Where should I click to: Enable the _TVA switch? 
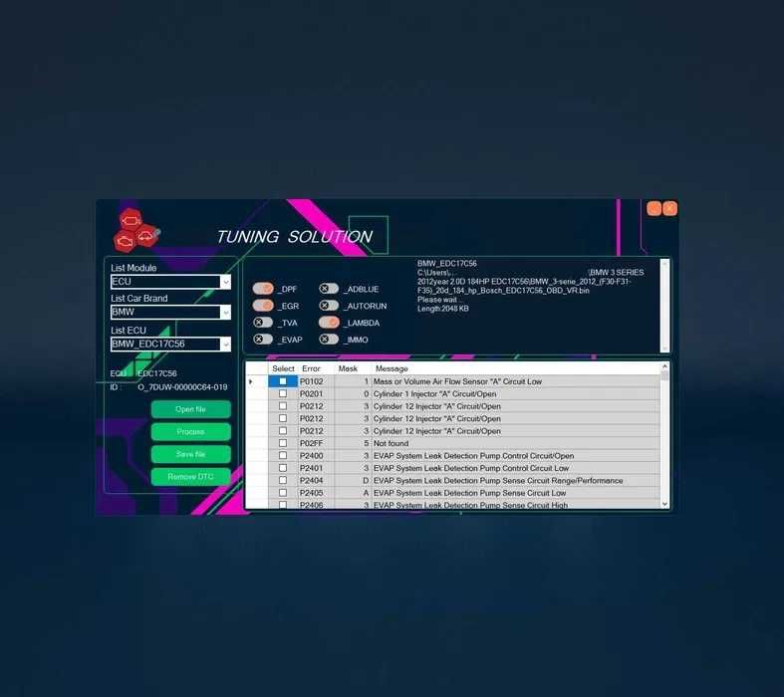click(x=263, y=323)
